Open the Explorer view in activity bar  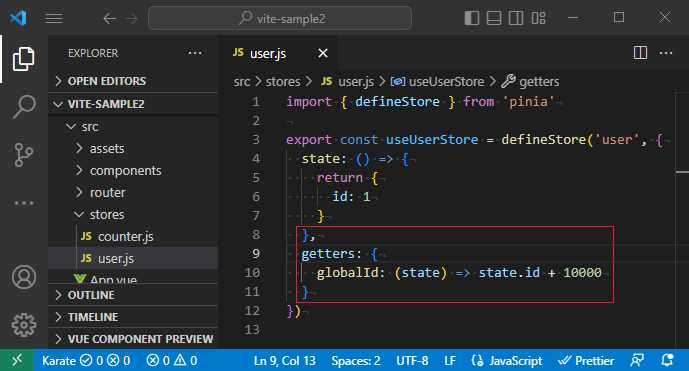(x=24, y=59)
